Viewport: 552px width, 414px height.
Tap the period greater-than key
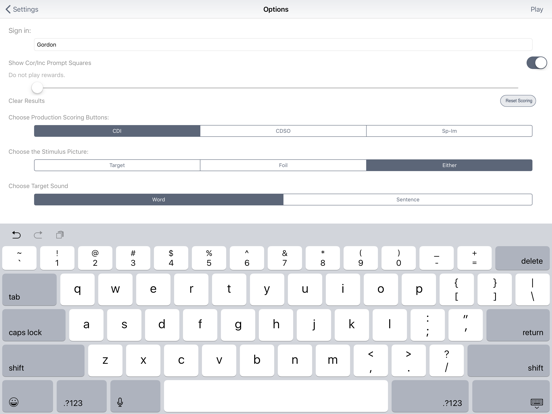click(408, 360)
